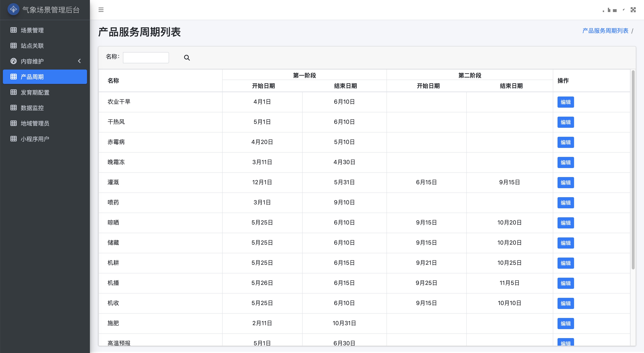
Task: Click 编辑 for the 农业干旱 row
Action: (x=565, y=102)
